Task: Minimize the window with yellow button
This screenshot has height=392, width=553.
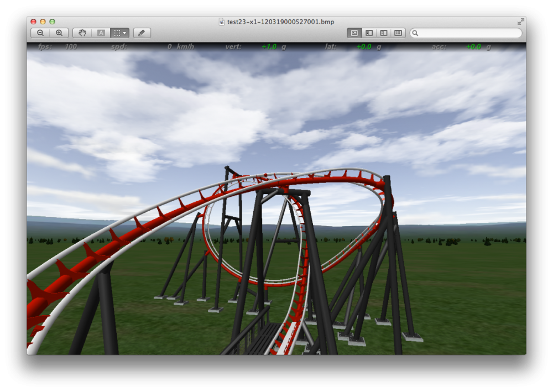Action: tap(43, 22)
